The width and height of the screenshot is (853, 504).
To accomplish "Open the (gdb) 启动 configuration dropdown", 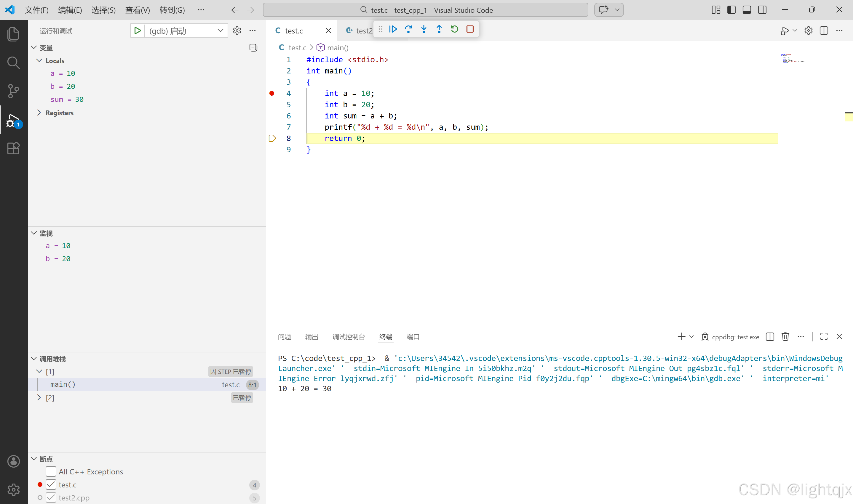I will point(220,31).
